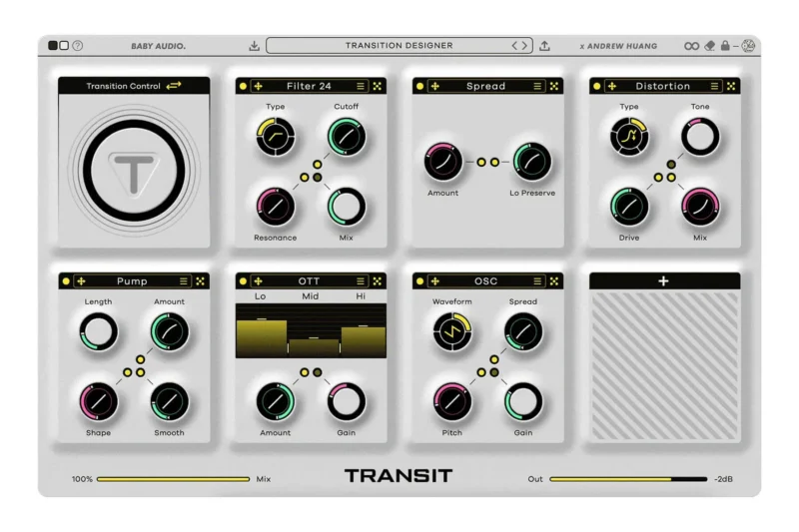The image size is (799, 532).
Task: Toggle OSC module power dot
Action: (x=419, y=281)
